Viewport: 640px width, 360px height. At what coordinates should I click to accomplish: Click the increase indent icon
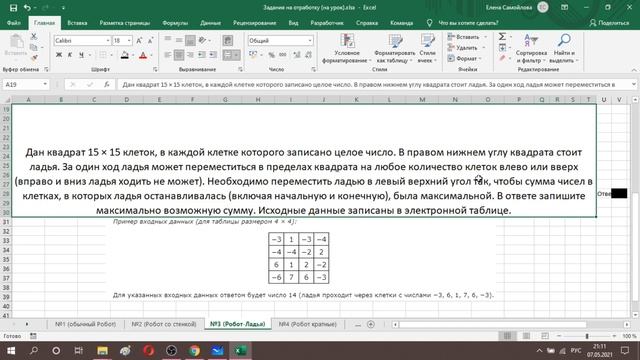(213, 55)
